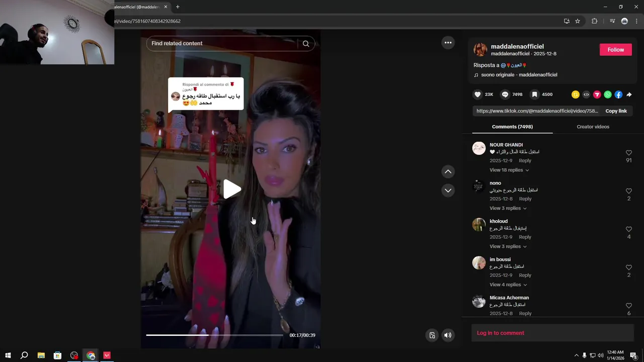Like Micasa Acherman's comment

[629, 306]
